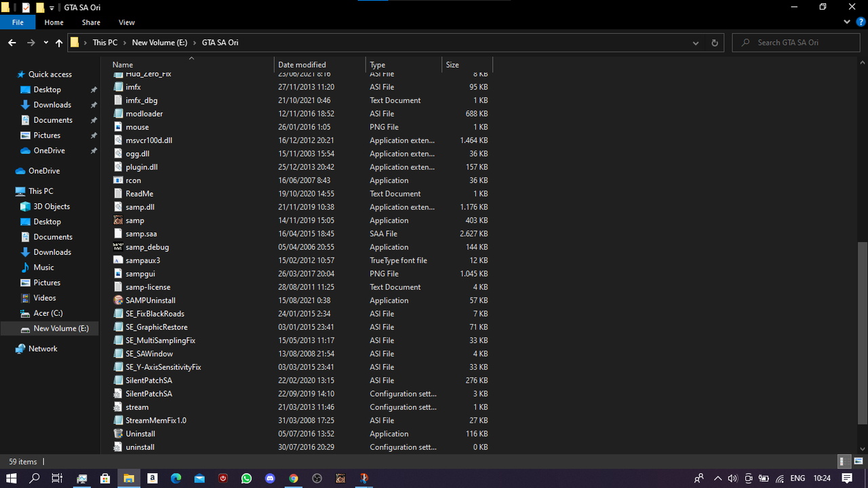Click the Forward navigation arrow
The image size is (868, 488).
31,43
